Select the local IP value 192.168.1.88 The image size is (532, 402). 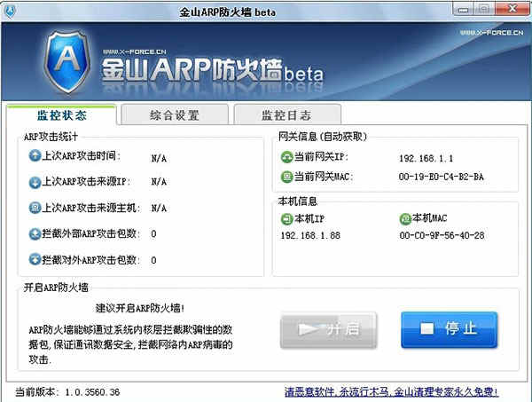pos(310,235)
